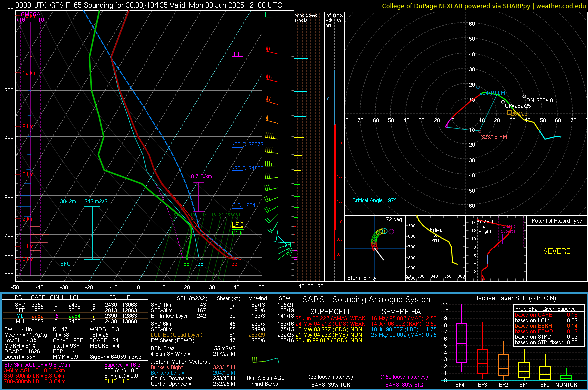Image resolution: width=588 pixels, height=390 pixels.
Task: Select 'Critical Angle = 97°' on the hodograph
Action: (374, 200)
